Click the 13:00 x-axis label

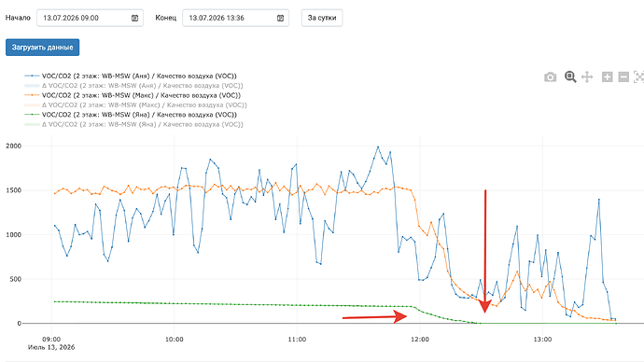coord(542,340)
